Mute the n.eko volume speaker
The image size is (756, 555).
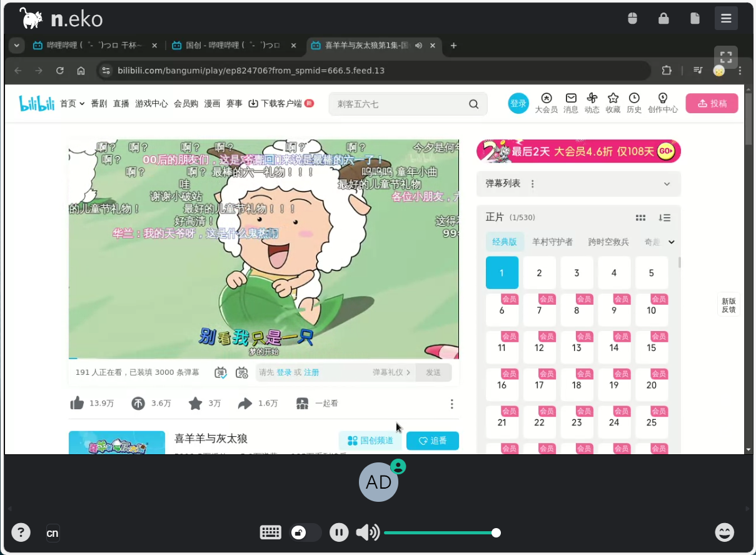pyautogui.click(x=368, y=533)
